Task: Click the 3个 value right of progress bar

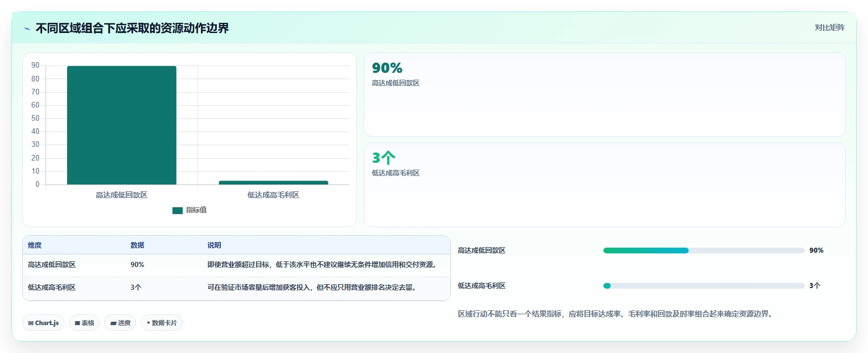Action: 815,286
